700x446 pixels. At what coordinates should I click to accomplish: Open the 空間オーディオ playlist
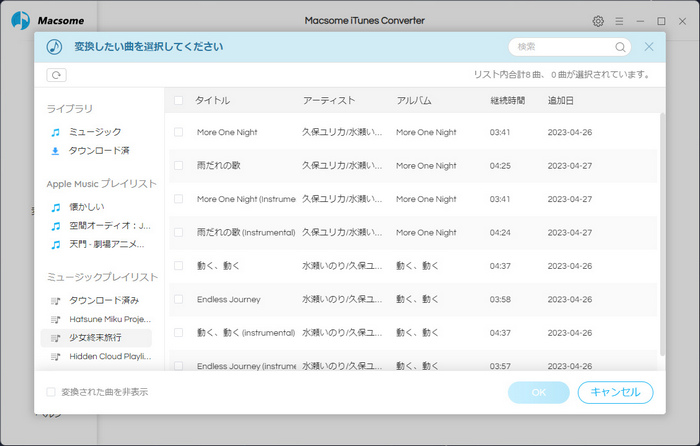pos(110,226)
